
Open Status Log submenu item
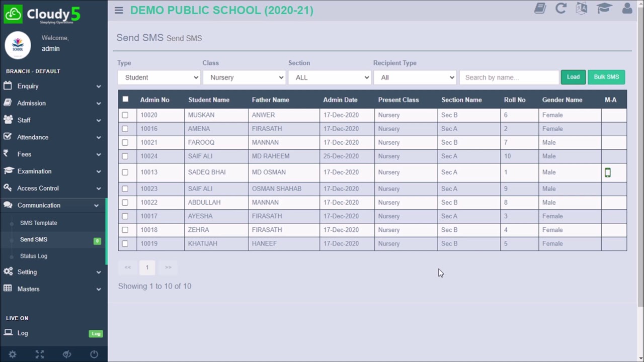click(34, 256)
